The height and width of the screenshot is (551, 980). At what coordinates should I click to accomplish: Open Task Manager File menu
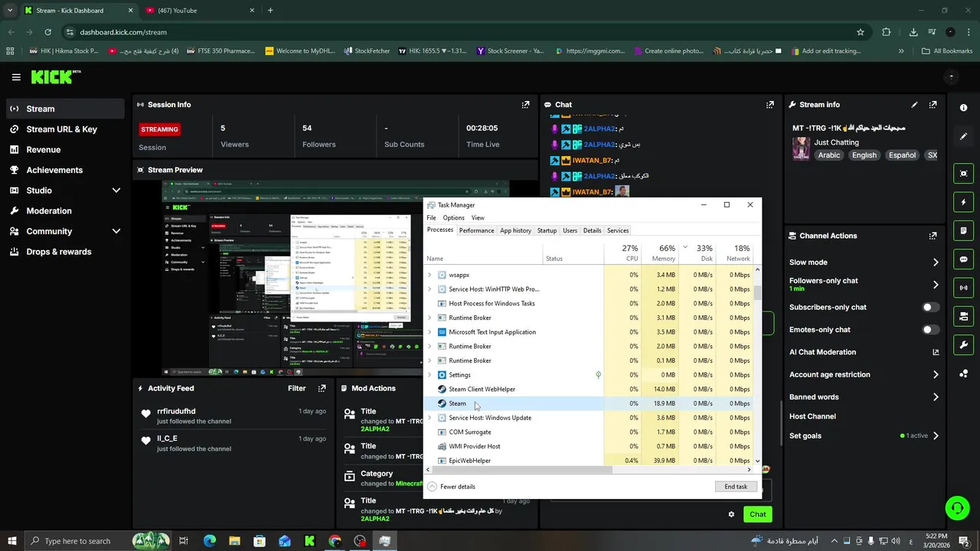click(431, 218)
